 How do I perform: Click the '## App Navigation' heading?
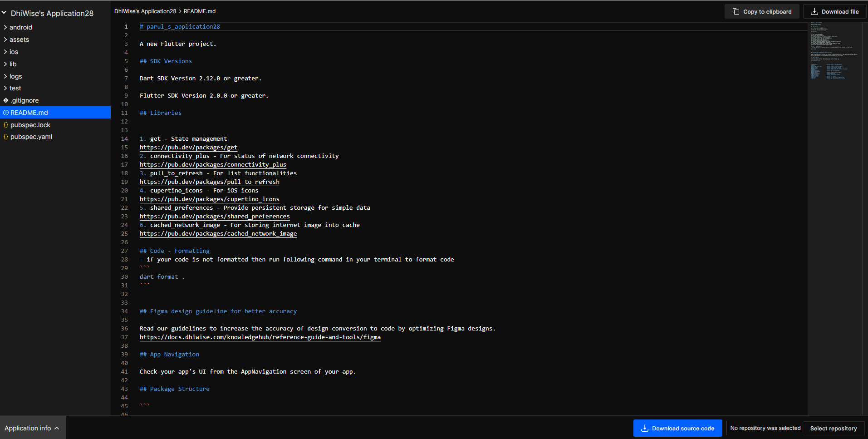coord(169,355)
